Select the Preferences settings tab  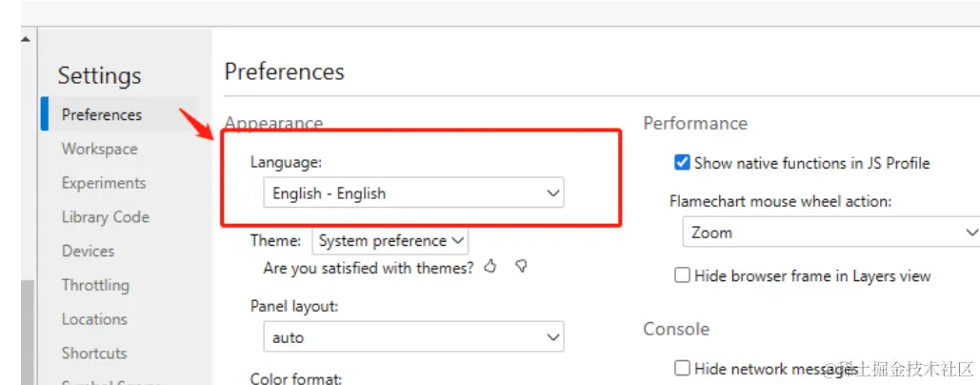point(102,114)
